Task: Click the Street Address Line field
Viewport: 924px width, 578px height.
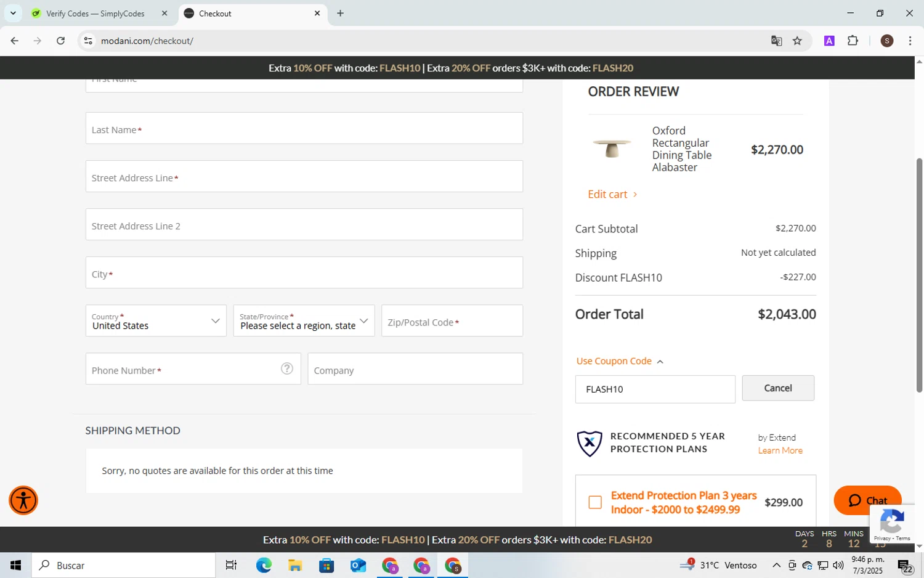Action: pyautogui.click(x=304, y=176)
